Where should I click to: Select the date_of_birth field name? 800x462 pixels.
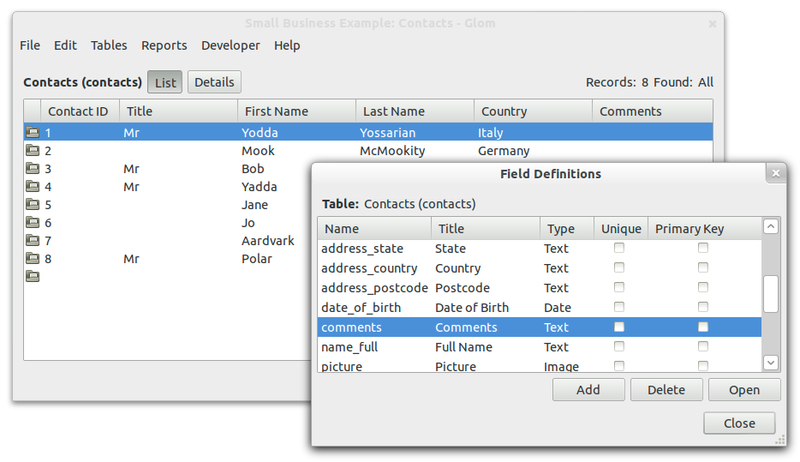[361, 307]
